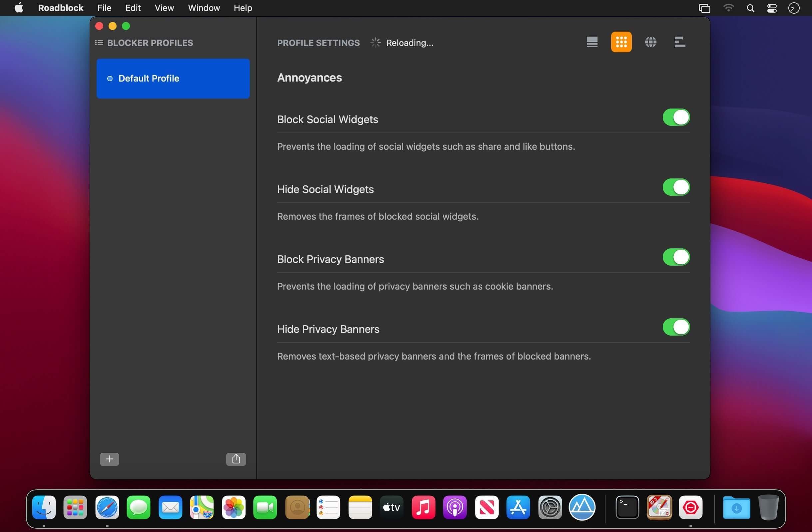Open FaceTime from the Dock
Image resolution: width=812 pixels, height=532 pixels.
click(265, 507)
